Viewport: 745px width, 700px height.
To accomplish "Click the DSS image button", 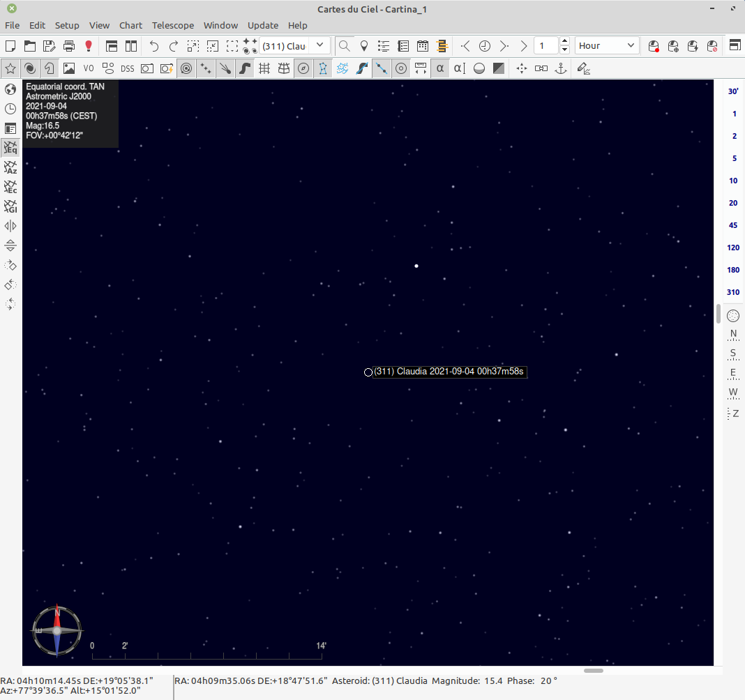I will pyautogui.click(x=128, y=69).
